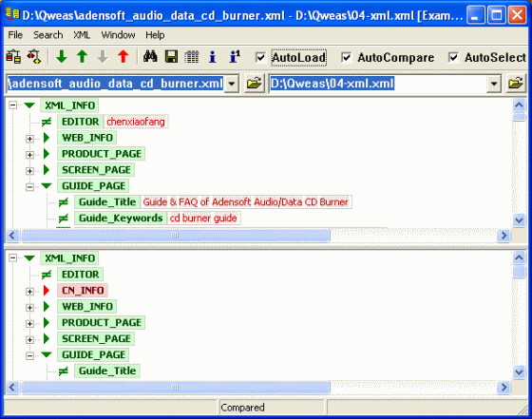The width and height of the screenshot is (532, 419).
Task: Open right file path dropdown arrow
Action: (x=494, y=84)
